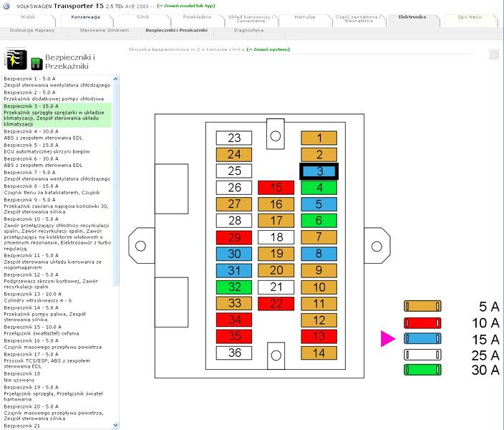Screen dimensions: 504x430
Task: Click the fuse box electrical icon
Action: (x=16, y=59)
